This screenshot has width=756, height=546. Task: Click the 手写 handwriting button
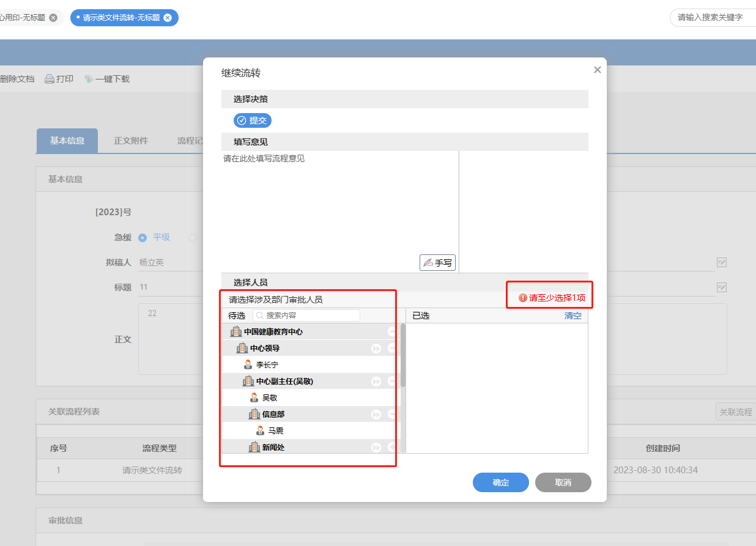coord(437,262)
